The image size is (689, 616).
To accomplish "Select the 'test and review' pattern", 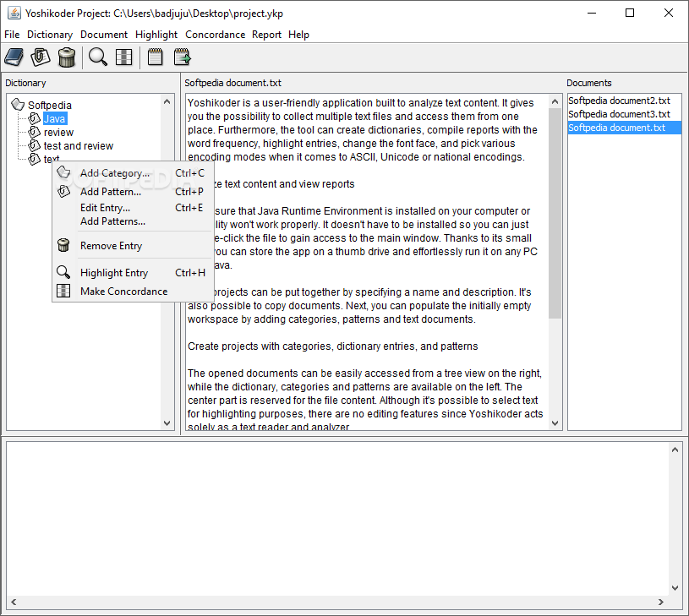I will [79, 146].
